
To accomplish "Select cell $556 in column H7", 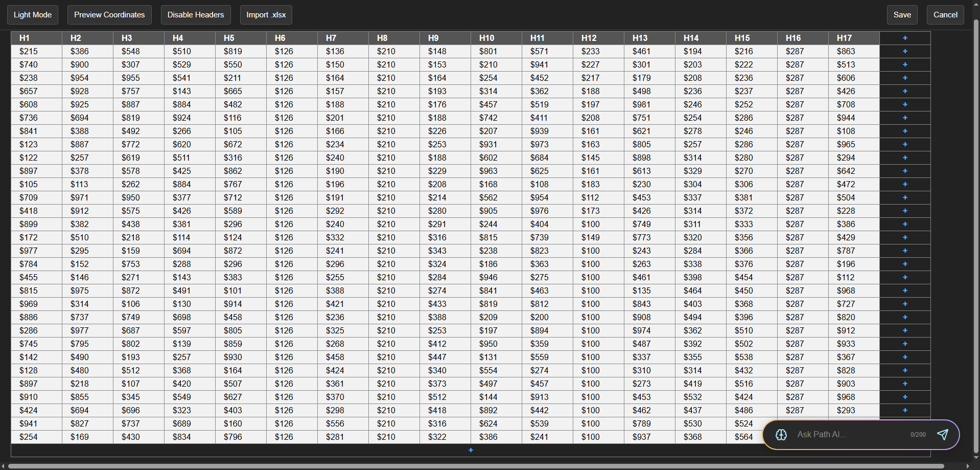I will point(343,423).
